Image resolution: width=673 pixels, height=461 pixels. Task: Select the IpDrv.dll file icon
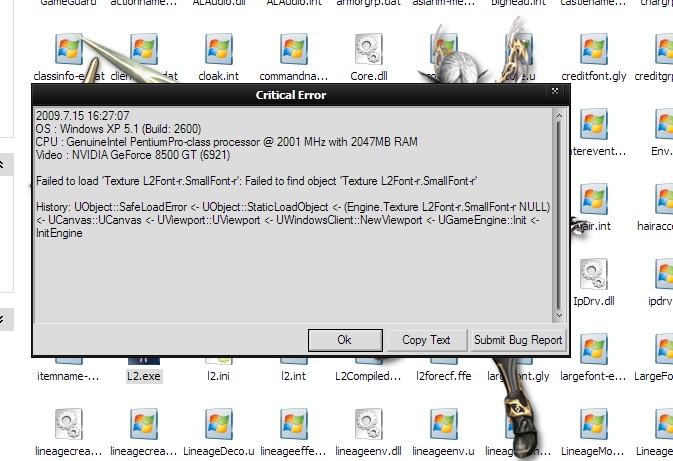click(x=593, y=273)
